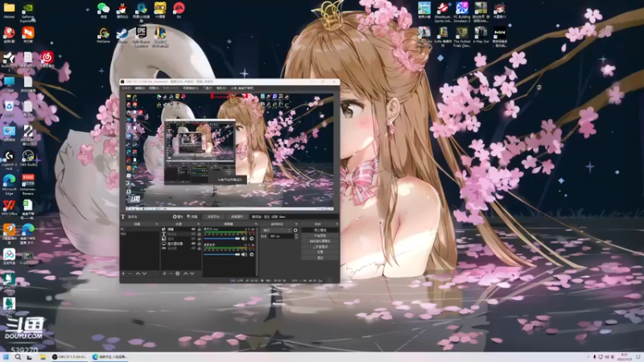The image size is (644, 362).
Task: Open WPS Office desktop shortcut
Action: click(x=9, y=208)
